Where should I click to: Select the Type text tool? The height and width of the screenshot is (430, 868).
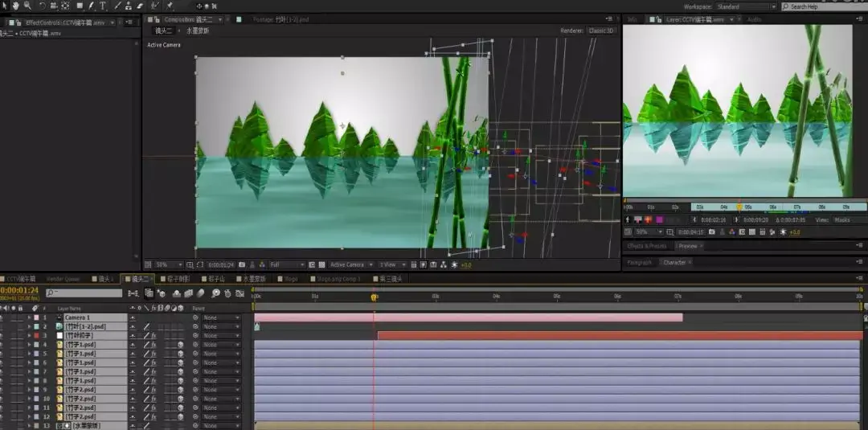(103, 6)
